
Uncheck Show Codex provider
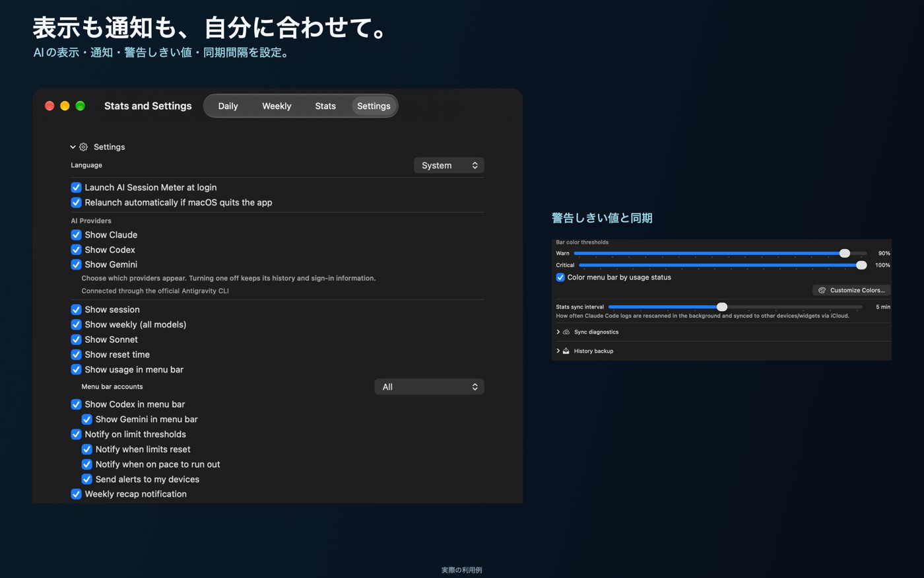(76, 250)
